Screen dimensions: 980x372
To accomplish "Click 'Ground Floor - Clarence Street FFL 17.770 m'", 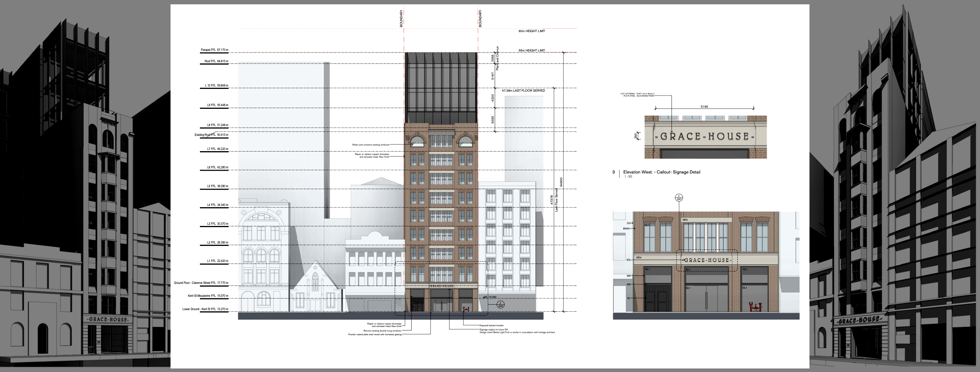I will 201,283.
